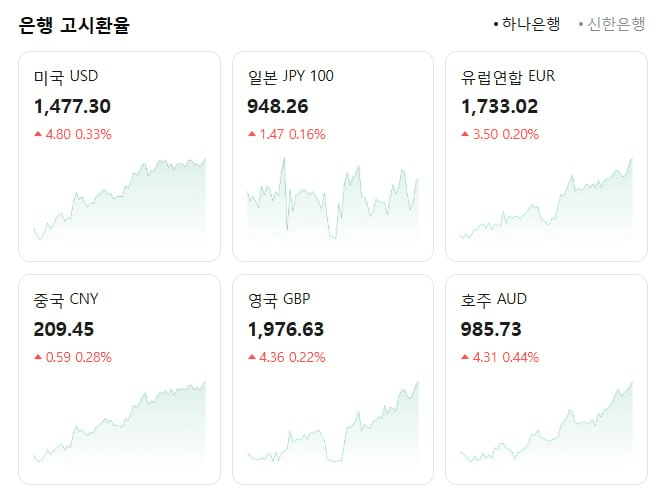Viewport: 652px width, 495px height.
Task: Click the 은행 고시환율 section heading
Action: click(x=74, y=25)
